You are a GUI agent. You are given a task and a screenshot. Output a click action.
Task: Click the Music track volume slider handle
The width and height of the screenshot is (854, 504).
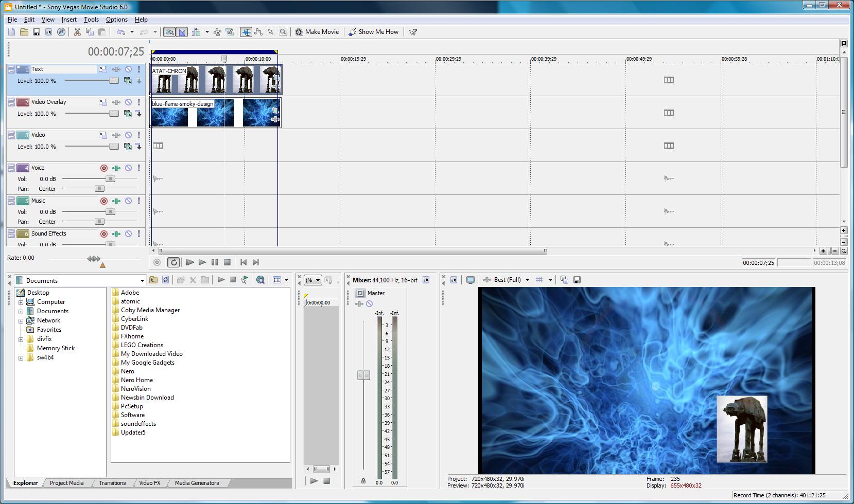tap(110, 212)
